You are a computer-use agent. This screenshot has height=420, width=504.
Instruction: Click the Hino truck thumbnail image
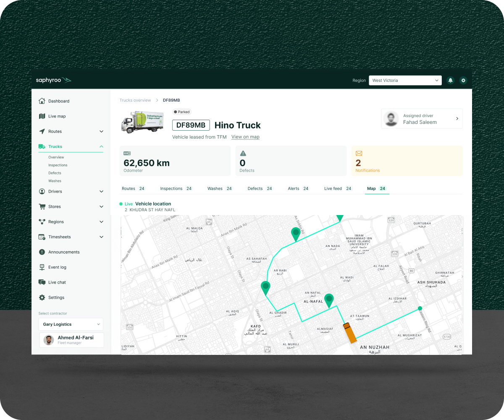[143, 122]
